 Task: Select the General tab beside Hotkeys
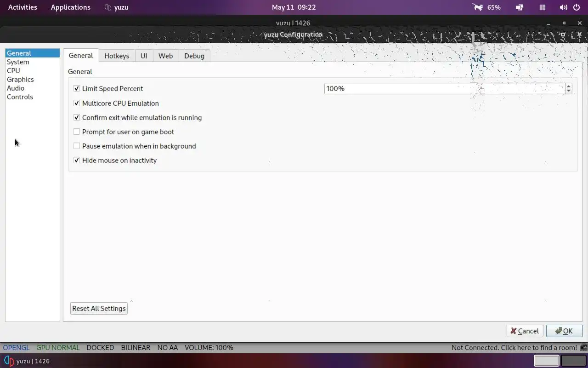81,55
